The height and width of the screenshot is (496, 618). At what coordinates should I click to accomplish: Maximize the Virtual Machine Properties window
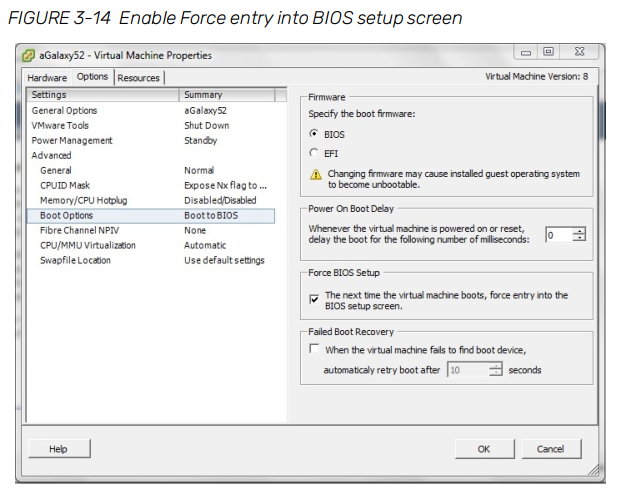point(548,52)
